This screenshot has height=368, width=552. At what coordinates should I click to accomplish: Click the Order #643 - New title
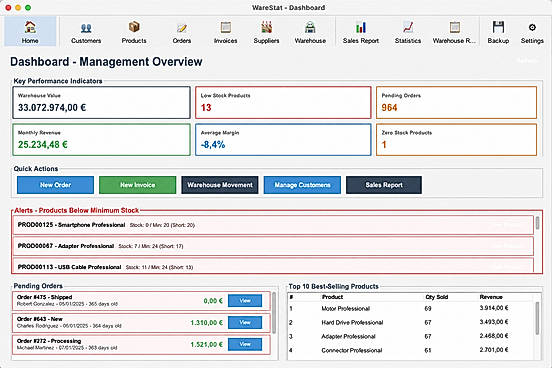(40, 319)
